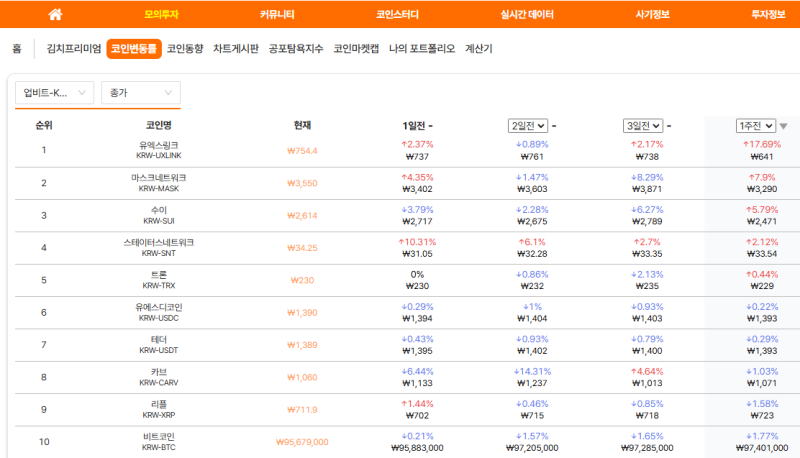Click current price ₩754.4
This screenshot has height=458, width=800.
click(302, 151)
